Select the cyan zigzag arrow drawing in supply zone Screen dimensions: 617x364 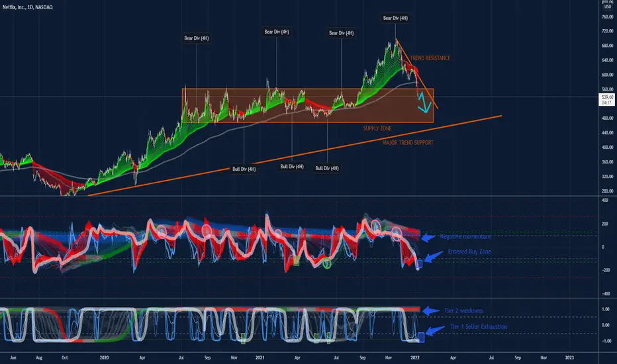[x=424, y=103]
